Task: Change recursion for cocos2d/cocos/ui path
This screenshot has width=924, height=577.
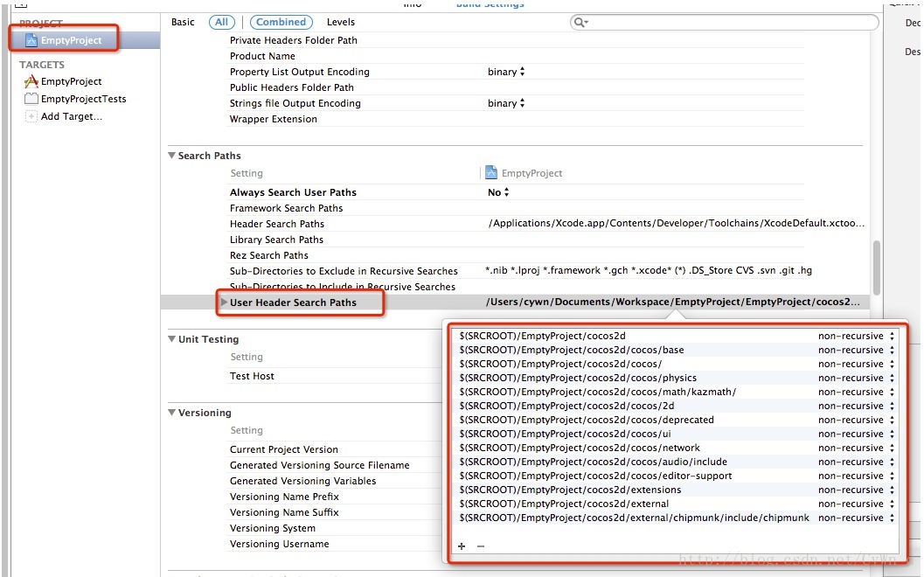Action: pos(856,434)
